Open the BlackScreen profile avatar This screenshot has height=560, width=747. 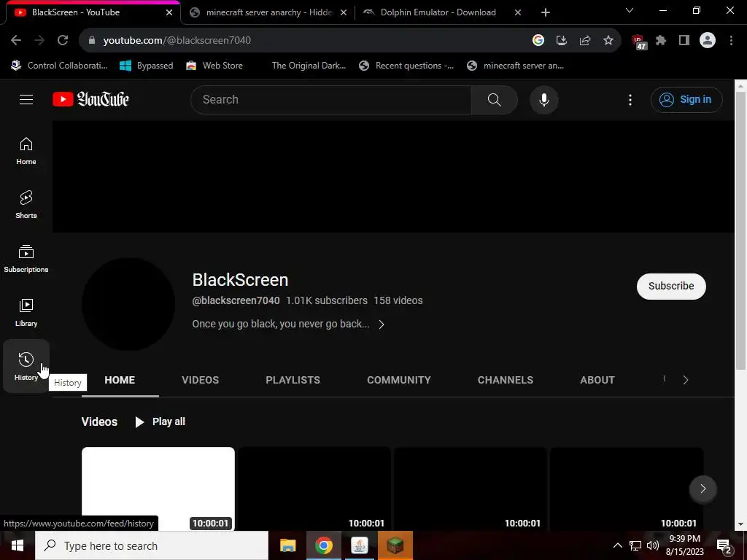point(128,304)
